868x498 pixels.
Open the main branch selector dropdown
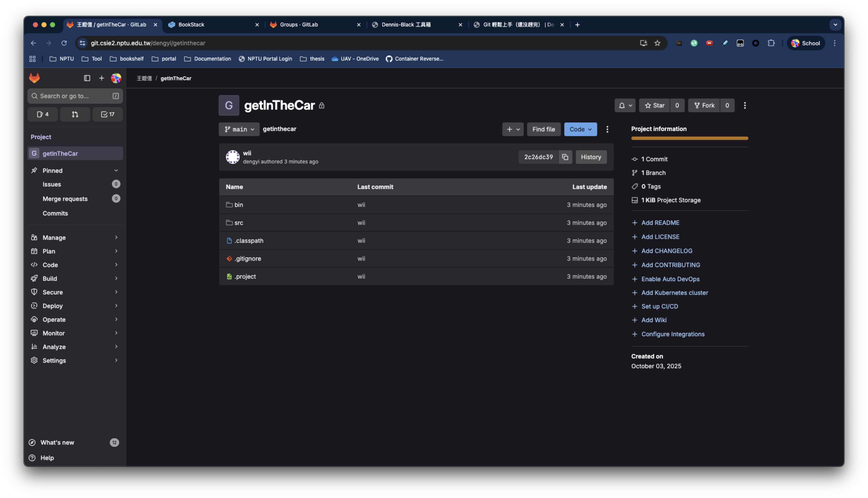[x=239, y=129]
